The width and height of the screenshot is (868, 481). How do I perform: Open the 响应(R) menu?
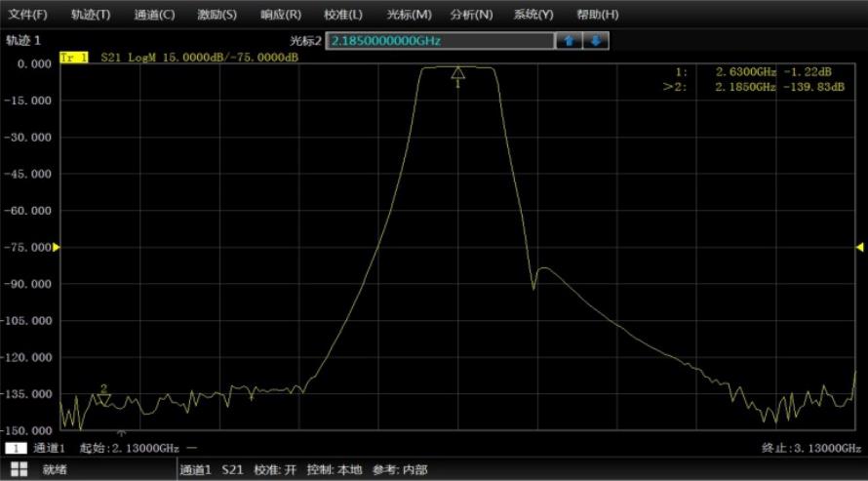281,15
